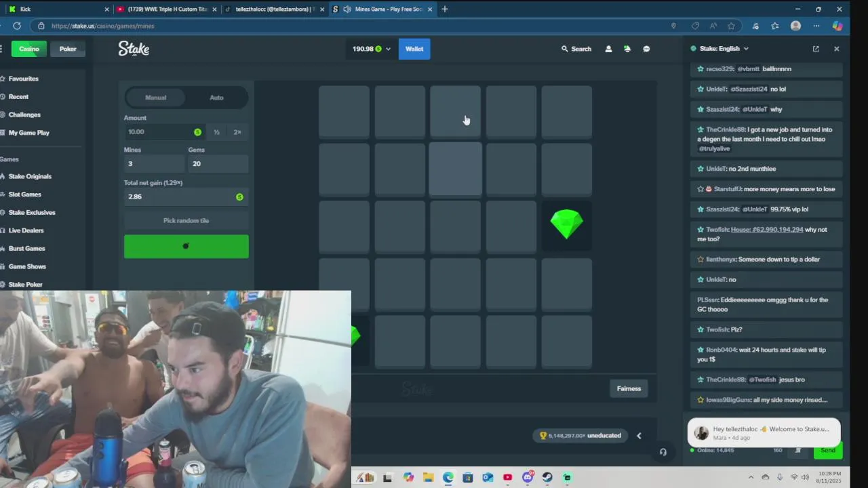Open File Explorer from taskbar
The image size is (868, 488).
point(428,477)
